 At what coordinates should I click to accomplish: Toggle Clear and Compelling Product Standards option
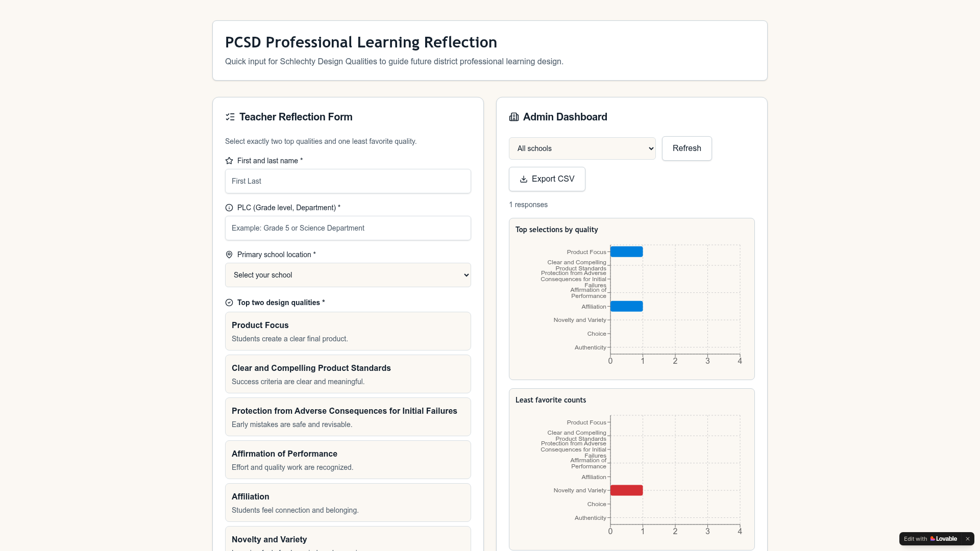[348, 374]
